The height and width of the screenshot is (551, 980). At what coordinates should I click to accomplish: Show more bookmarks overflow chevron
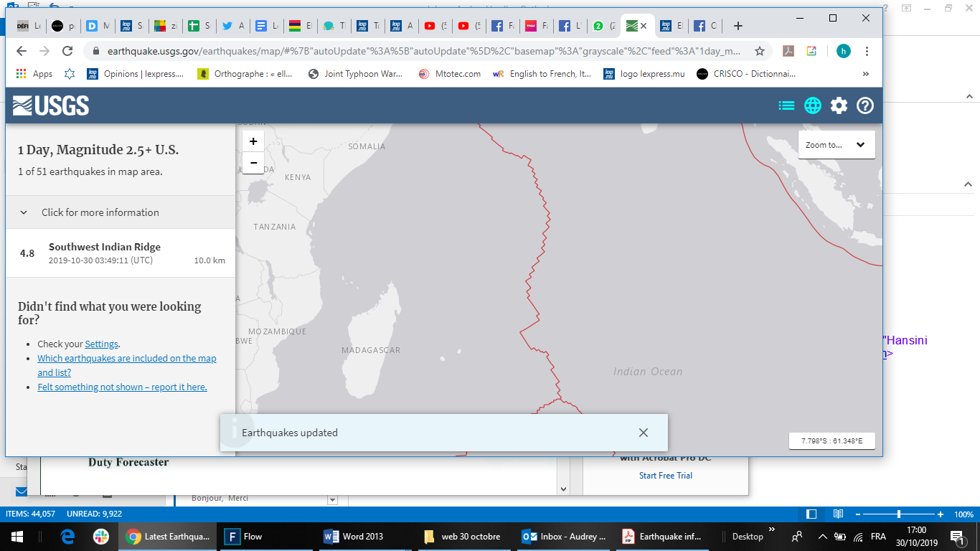(x=865, y=74)
